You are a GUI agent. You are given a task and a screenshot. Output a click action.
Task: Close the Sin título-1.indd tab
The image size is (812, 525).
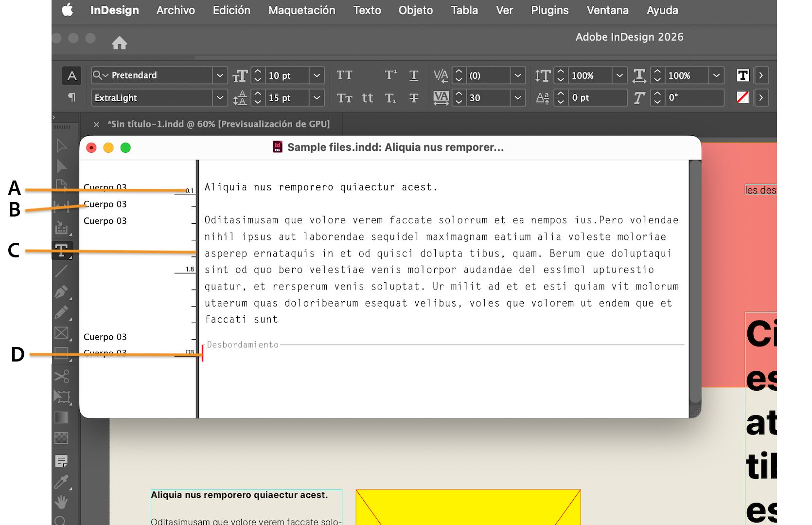[96, 125]
